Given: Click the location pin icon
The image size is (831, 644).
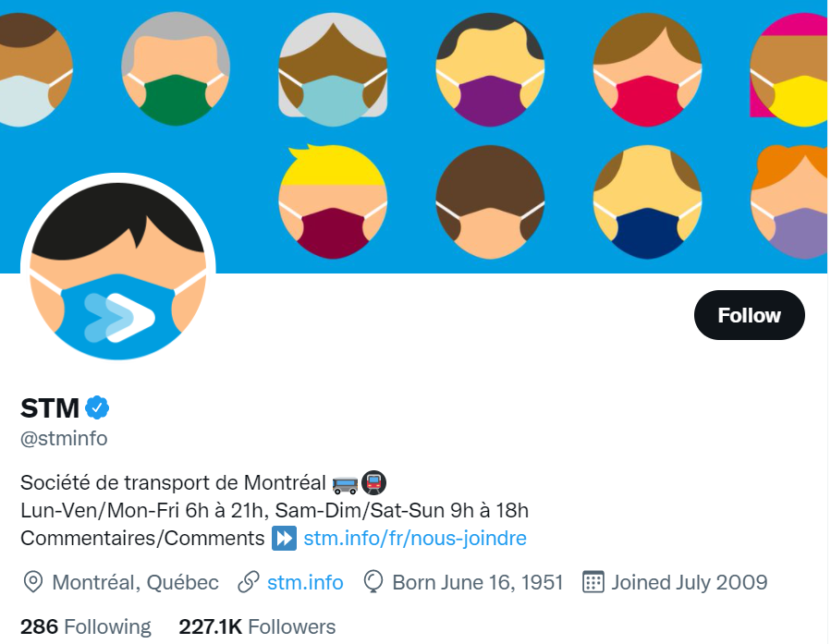Looking at the screenshot, I should coord(32,582).
